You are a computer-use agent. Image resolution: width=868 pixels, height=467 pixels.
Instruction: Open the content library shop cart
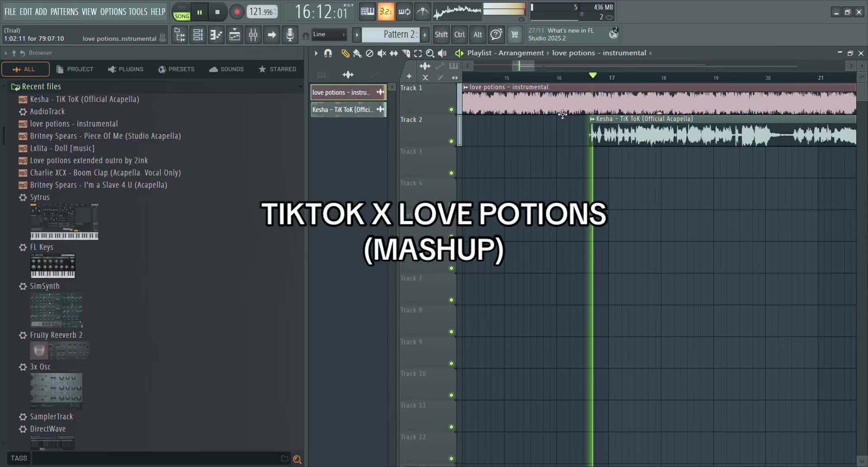click(x=514, y=34)
